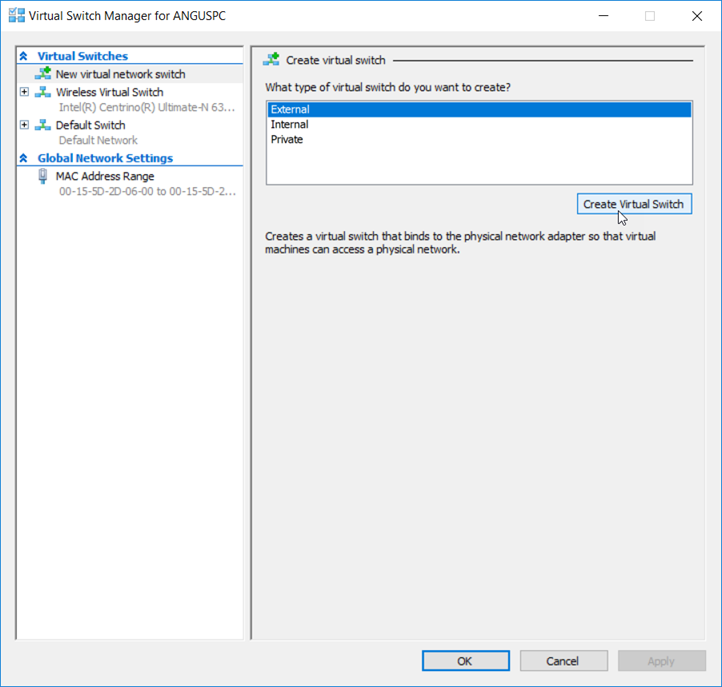Click the Cancel button
The height and width of the screenshot is (687, 722).
coord(564,661)
